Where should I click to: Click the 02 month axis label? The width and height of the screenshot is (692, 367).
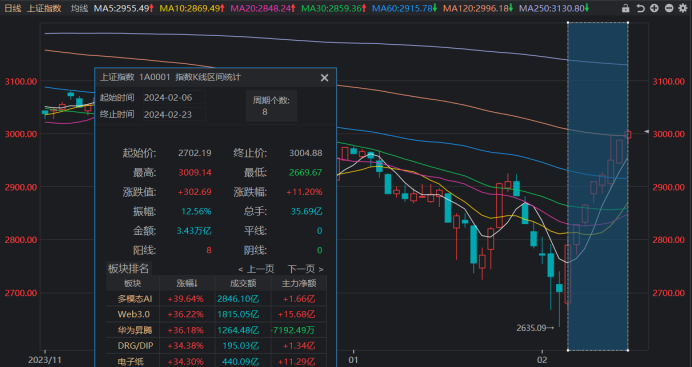pyautogui.click(x=542, y=360)
